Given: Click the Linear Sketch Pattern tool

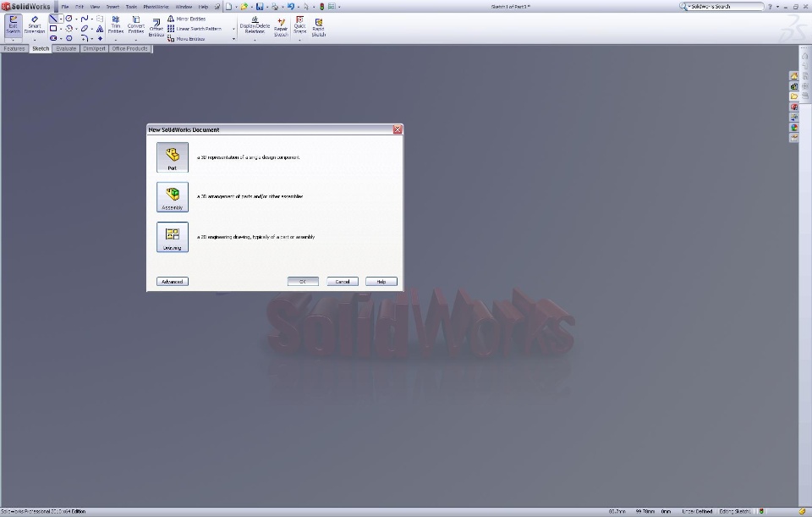Looking at the screenshot, I should pyautogui.click(x=195, y=29).
